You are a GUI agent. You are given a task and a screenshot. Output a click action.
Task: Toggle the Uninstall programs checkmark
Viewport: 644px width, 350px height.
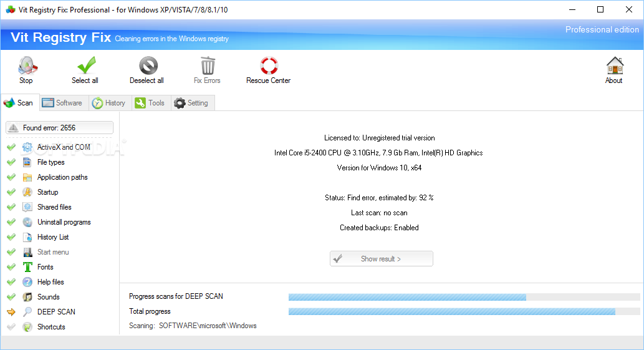pos(11,222)
